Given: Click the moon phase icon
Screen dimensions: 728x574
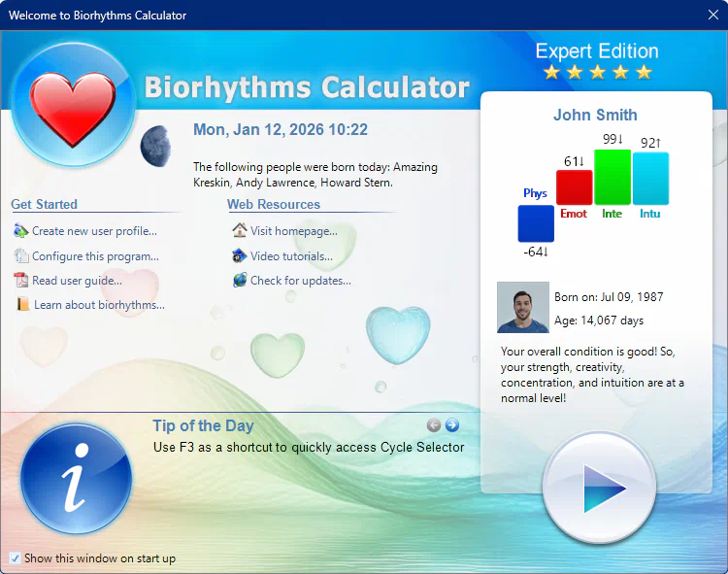Looking at the screenshot, I should coord(154,147).
